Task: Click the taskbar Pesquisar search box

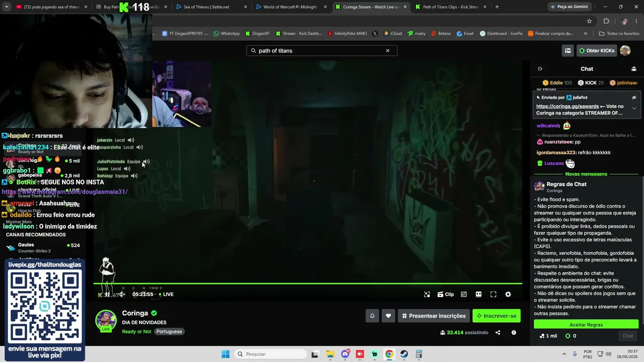Action: [270, 354]
